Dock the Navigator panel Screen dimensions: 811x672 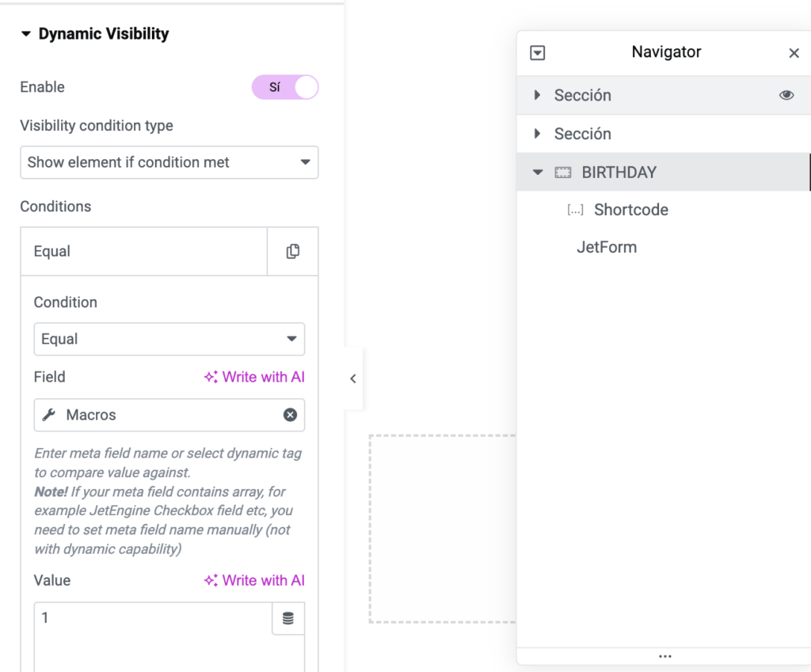click(x=538, y=53)
